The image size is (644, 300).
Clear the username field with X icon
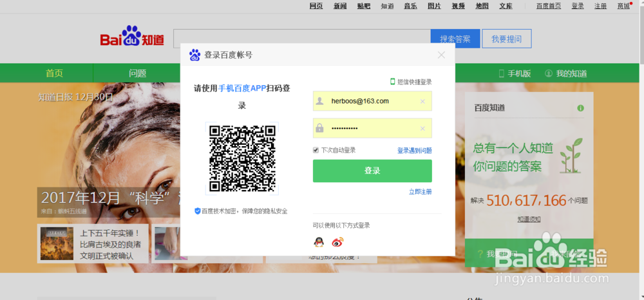click(422, 101)
